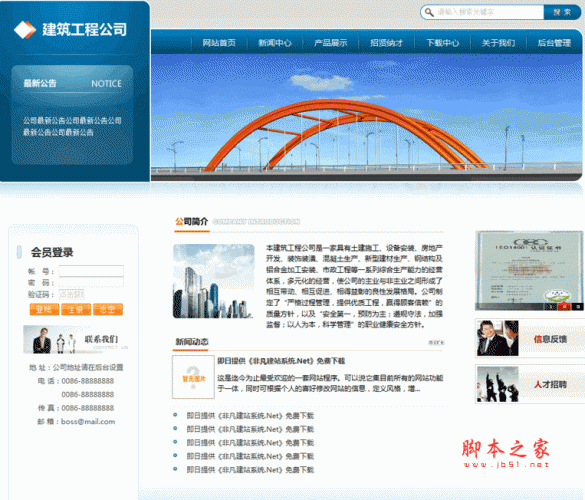Viewport: 585px width, 500px height.
Task: Click the 联系我们 contact banner
Action: click(76, 339)
